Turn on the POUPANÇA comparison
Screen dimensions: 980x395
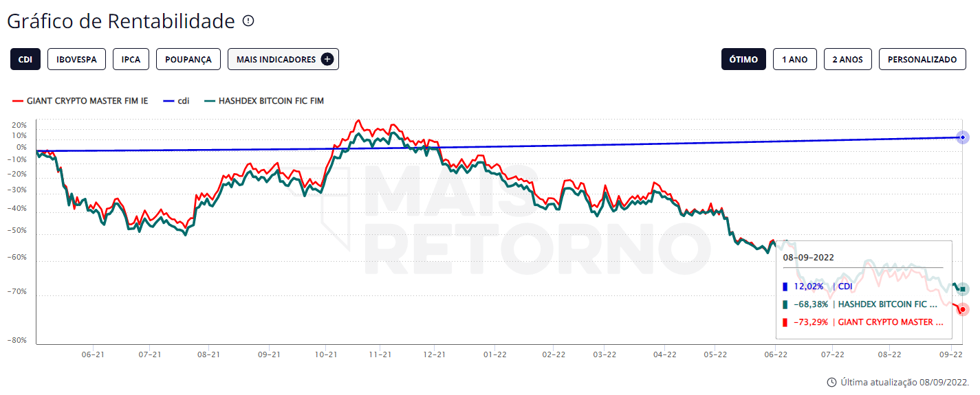click(x=188, y=60)
